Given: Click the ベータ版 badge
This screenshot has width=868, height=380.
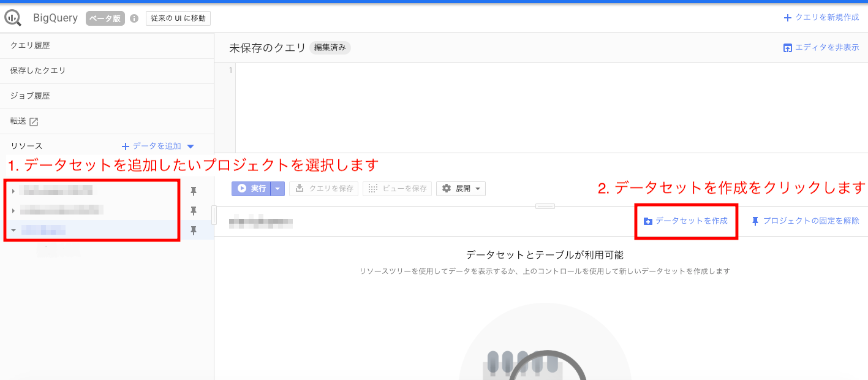Looking at the screenshot, I should click(x=105, y=18).
